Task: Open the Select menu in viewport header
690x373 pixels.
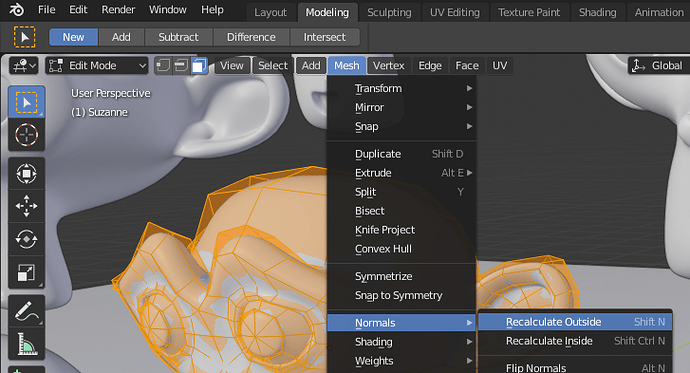Action: coord(273,66)
